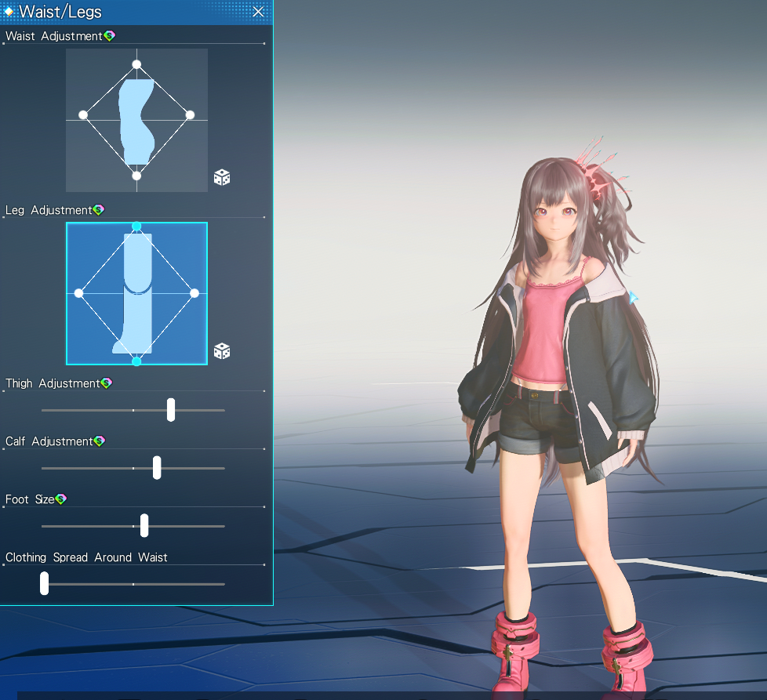Click the gem icon beside Foot Size

point(60,499)
